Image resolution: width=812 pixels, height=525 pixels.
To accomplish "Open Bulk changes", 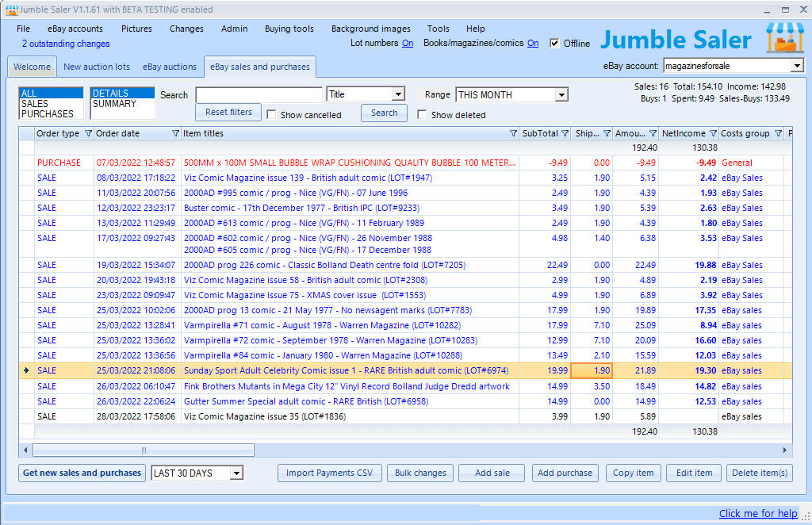I will [420, 473].
